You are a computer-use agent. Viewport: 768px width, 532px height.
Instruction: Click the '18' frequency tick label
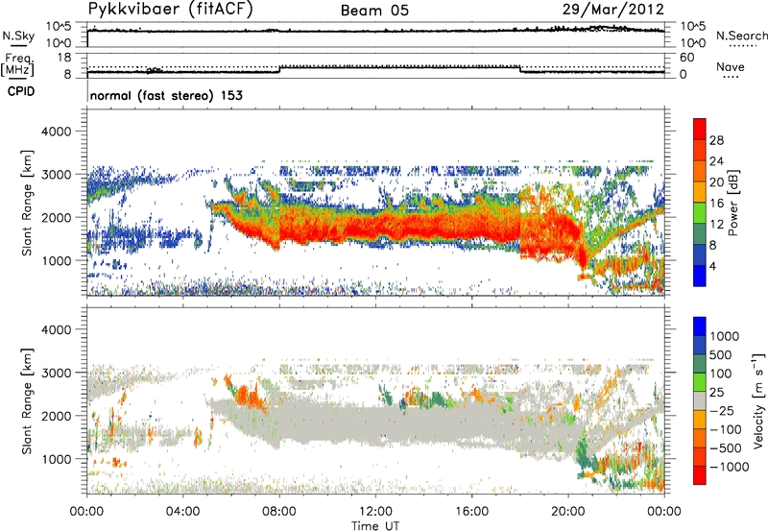click(x=64, y=58)
